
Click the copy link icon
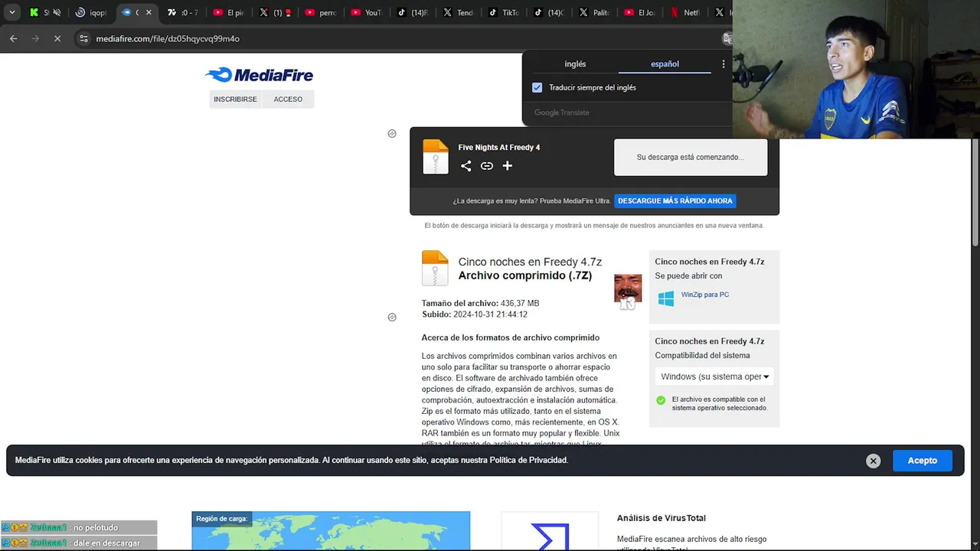tap(487, 165)
